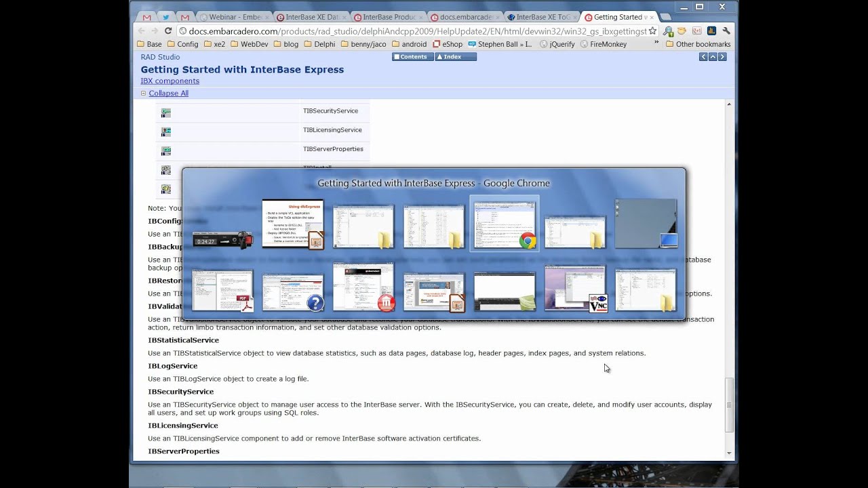The image size is (868, 488).
Task: Go to the previous help topic arrow
Action: [x=704, y=57]
